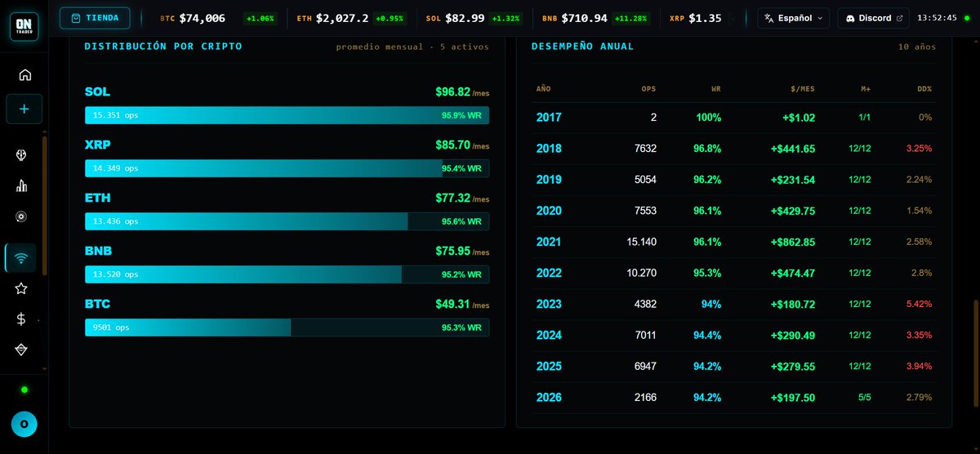The width and height of the screenshot is (980, 454).
Task: Select the 2018 year row
Action: pyautogui.click(x=733, y=149)
